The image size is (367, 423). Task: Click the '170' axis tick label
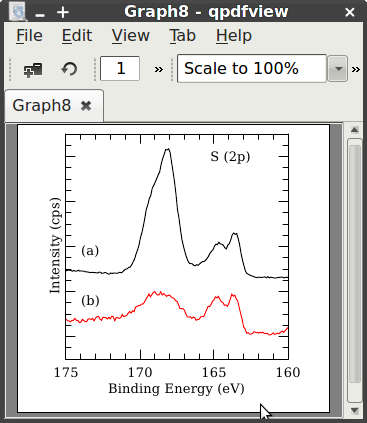pos(140,372)
